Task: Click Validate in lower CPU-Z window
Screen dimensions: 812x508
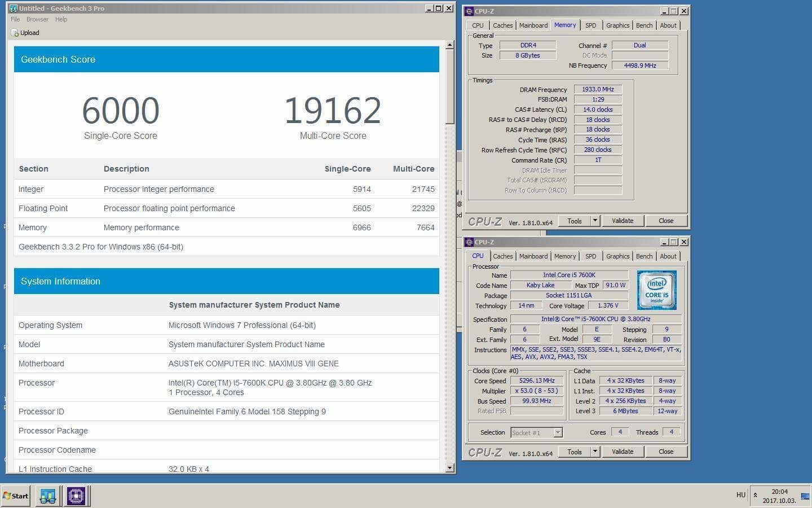Action: click(623, 452)
